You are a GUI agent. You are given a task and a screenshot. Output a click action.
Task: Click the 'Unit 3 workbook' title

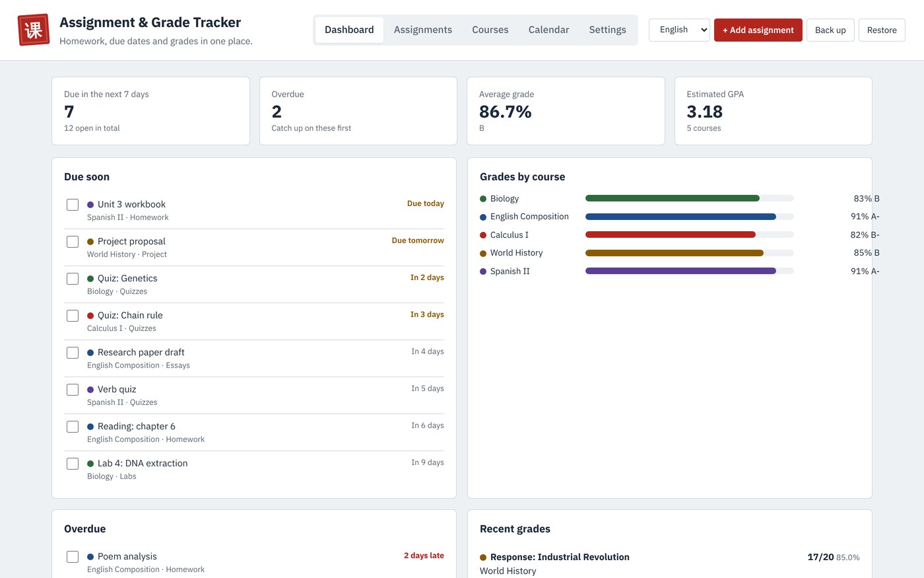[x=131, y=204]
